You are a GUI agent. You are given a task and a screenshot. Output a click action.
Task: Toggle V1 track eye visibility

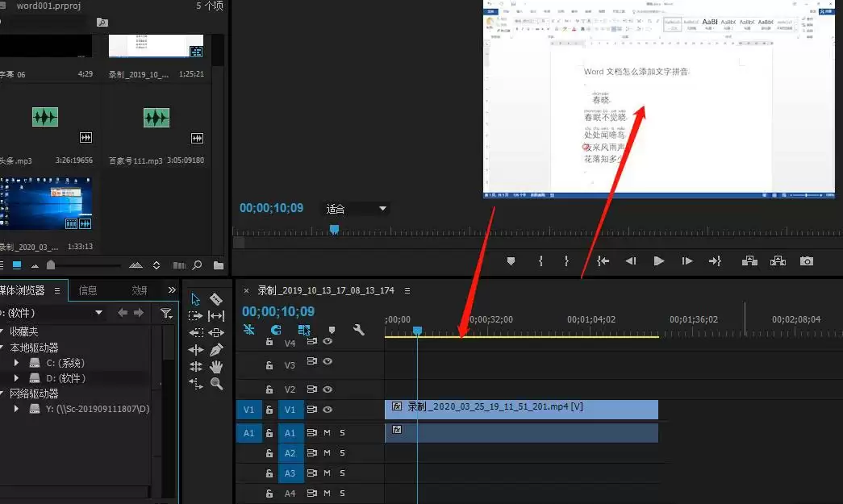pos(328,410)
